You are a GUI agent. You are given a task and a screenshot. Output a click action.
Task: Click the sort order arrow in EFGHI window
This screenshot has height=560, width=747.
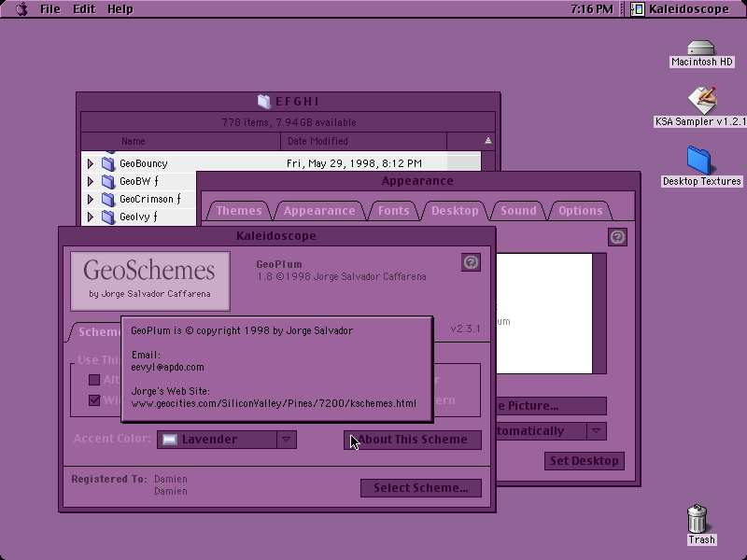click(487, 141)
